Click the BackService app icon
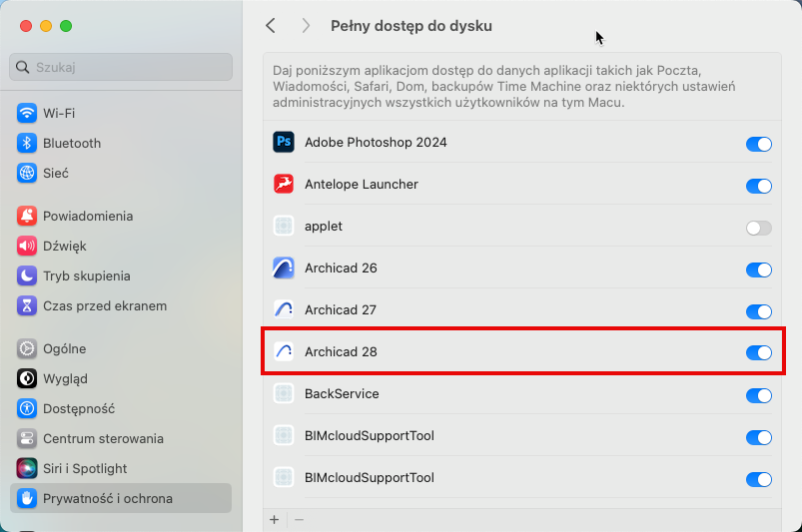Screen dimensions: 802x532 click(x=284, y=393)
